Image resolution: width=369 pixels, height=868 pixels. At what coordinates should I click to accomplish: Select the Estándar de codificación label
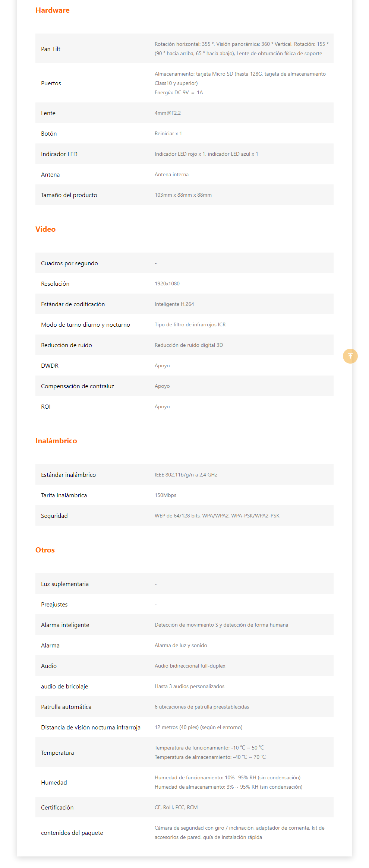pyautogui.click(x=73, y=304)
